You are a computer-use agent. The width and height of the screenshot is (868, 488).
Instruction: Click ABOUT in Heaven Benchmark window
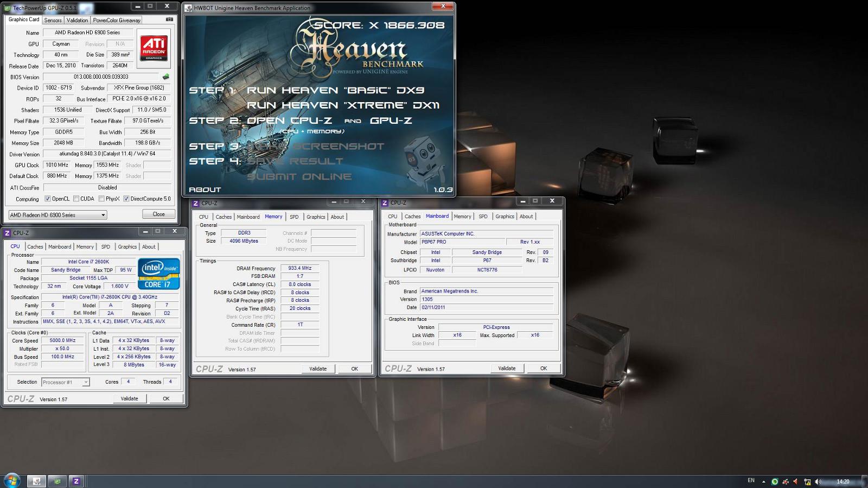pos(205,189)
